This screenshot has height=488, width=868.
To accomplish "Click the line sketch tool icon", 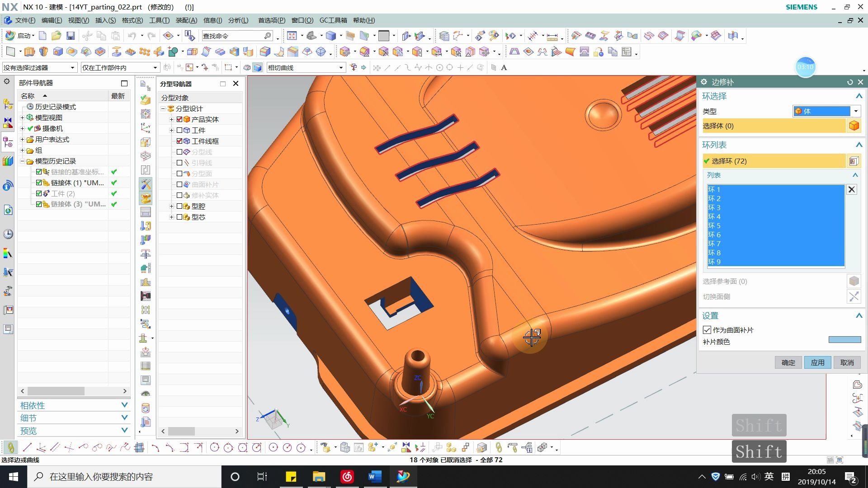I will (27, 447).
